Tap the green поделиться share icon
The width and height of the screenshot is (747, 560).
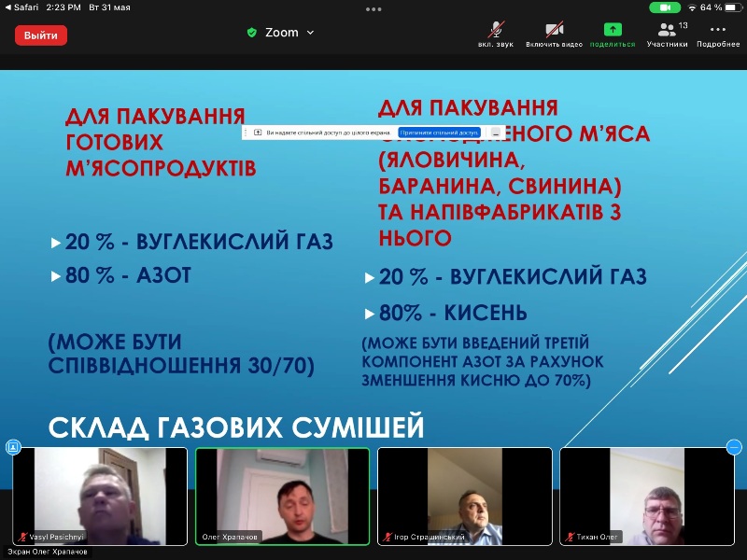click(613, 30)
